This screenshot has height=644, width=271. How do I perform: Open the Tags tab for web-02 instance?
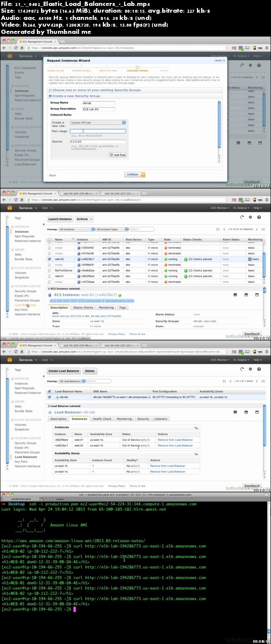click(122, 308)
